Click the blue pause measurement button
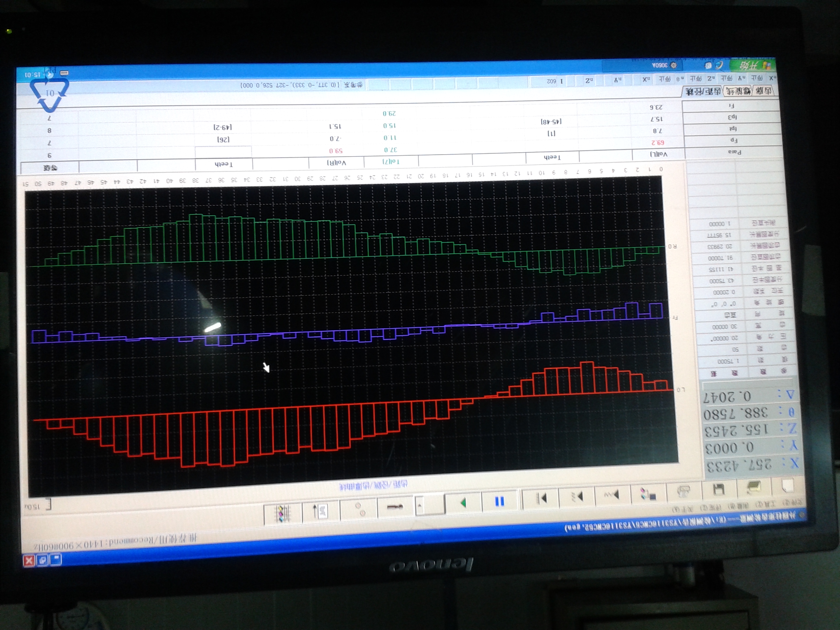Viewport: 840px width, 630px height. click(500, 502)
